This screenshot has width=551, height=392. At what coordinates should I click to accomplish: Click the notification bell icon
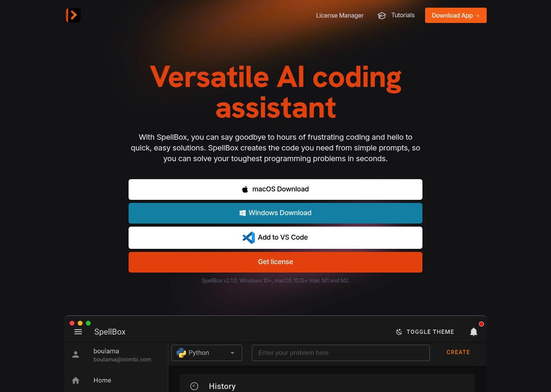coord(473,332)
